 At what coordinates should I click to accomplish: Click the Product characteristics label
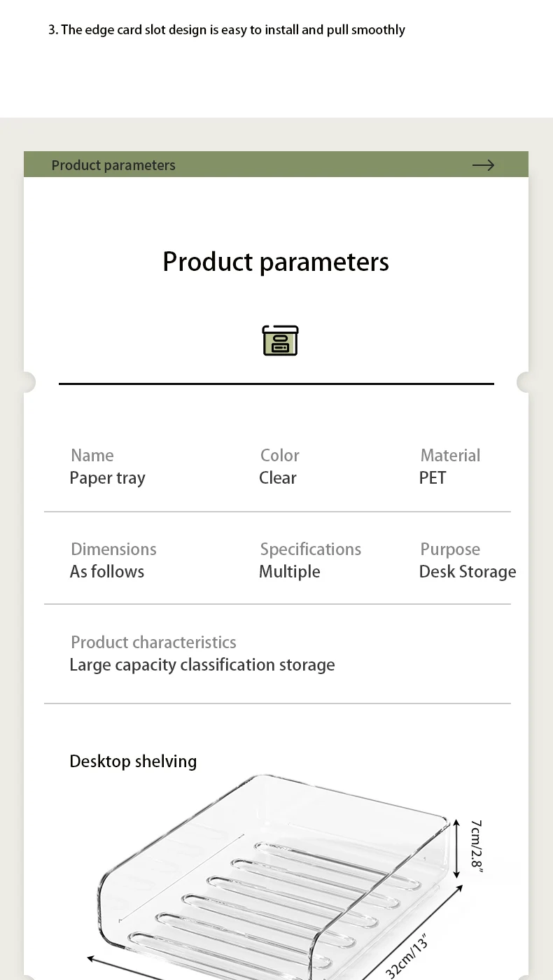click(153, 643)
